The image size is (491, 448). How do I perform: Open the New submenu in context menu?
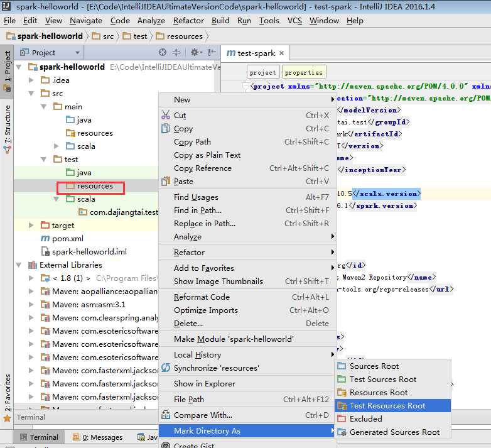(x=247, y=100)
